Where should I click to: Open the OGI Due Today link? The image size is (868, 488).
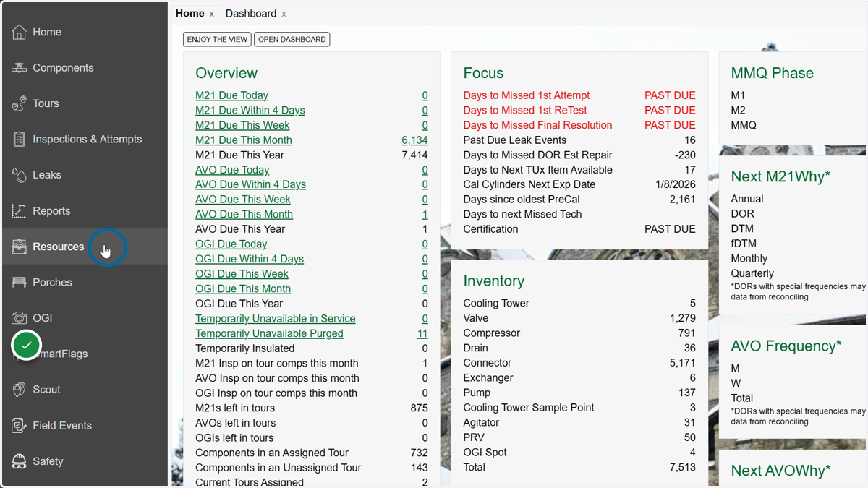coord(231,244)
